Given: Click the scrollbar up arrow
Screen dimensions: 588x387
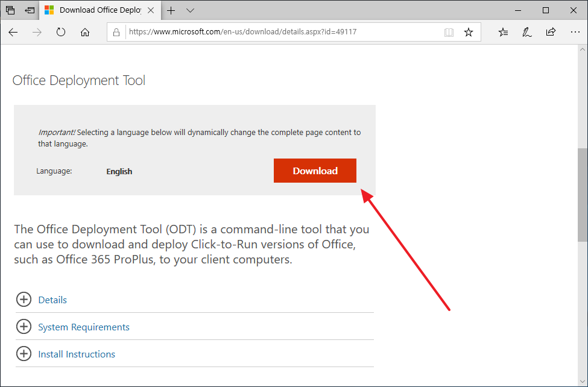Looking at the screenshot, I should [x=583, y=49].
